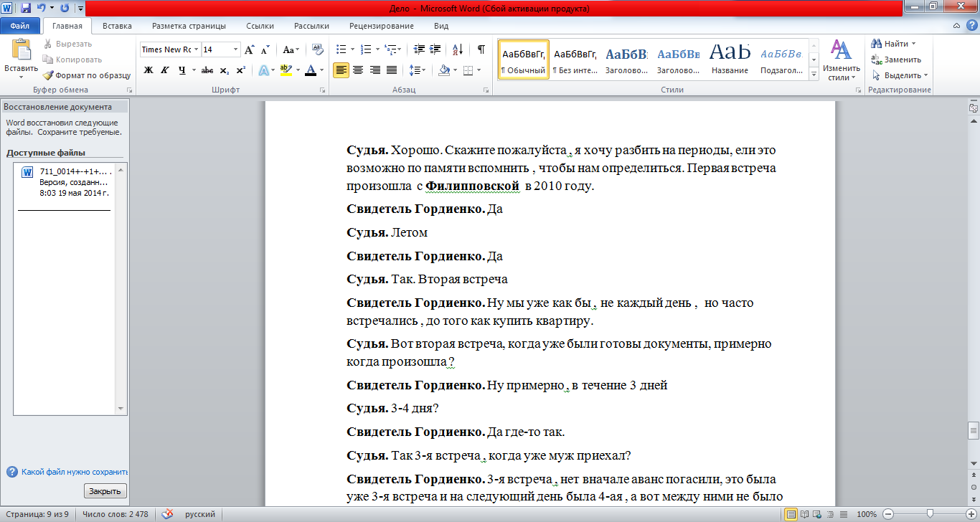980x522 pixels.
Task: Apply the Название style
Action: pyautogui.click(x=730, y=60)
